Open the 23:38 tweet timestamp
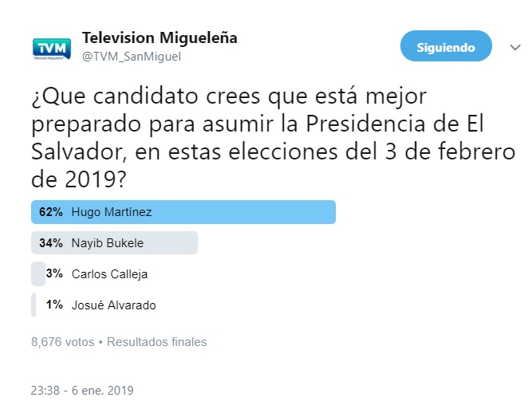 point(45,391)
